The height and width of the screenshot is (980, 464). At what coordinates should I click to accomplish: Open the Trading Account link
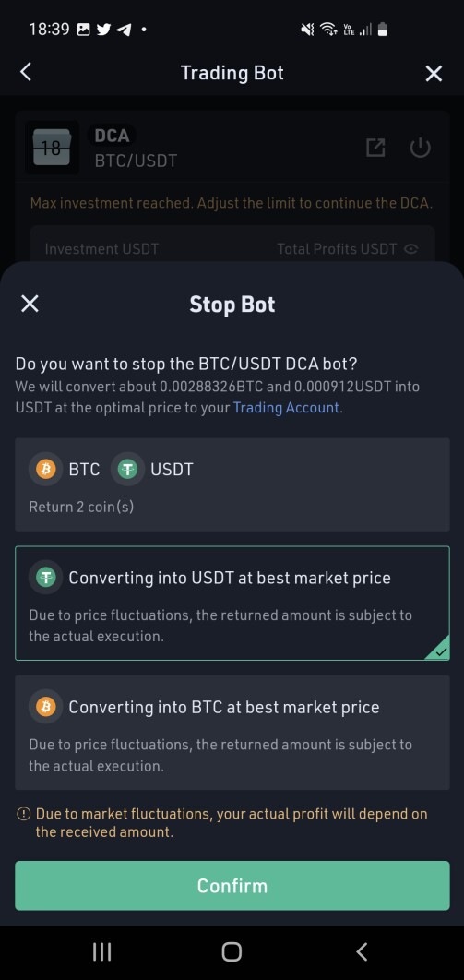pos(286,408)
